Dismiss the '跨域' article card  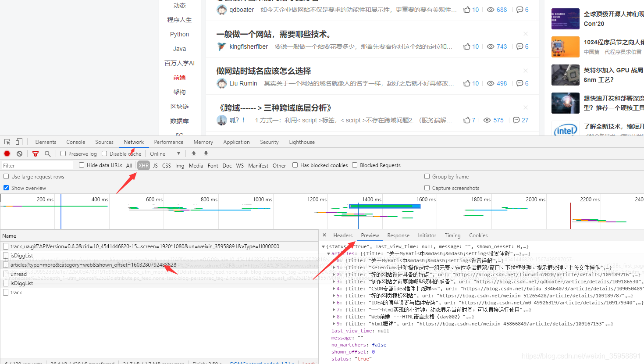coord(526,107)
